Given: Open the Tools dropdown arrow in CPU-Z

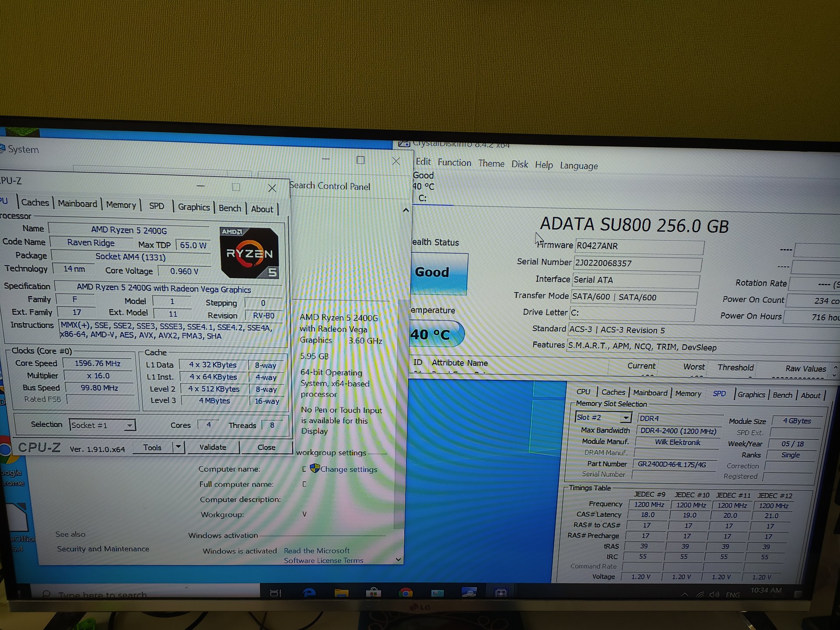Looking at the screenshot, I should 178,447.
